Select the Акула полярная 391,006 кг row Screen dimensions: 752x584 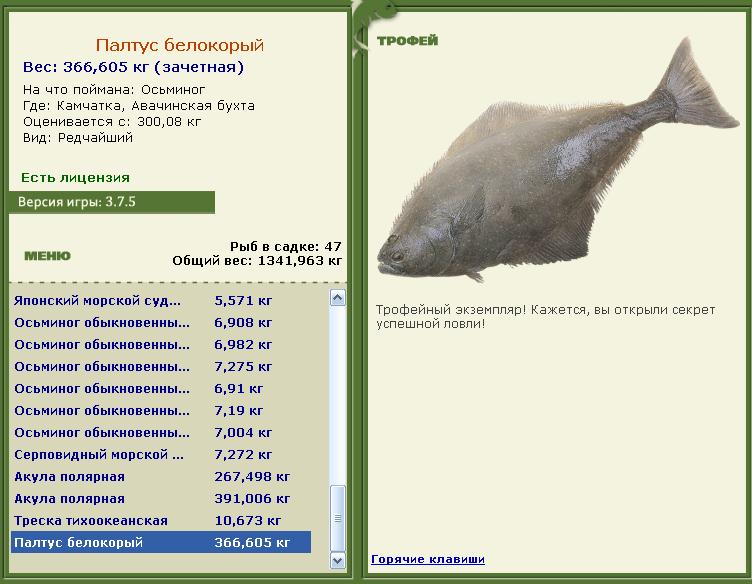click(161, 499)
